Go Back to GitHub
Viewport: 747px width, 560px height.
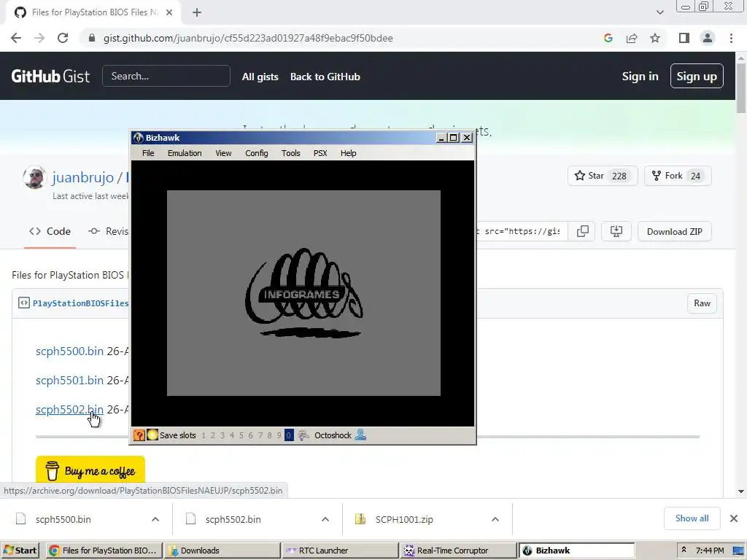(325, 77)
